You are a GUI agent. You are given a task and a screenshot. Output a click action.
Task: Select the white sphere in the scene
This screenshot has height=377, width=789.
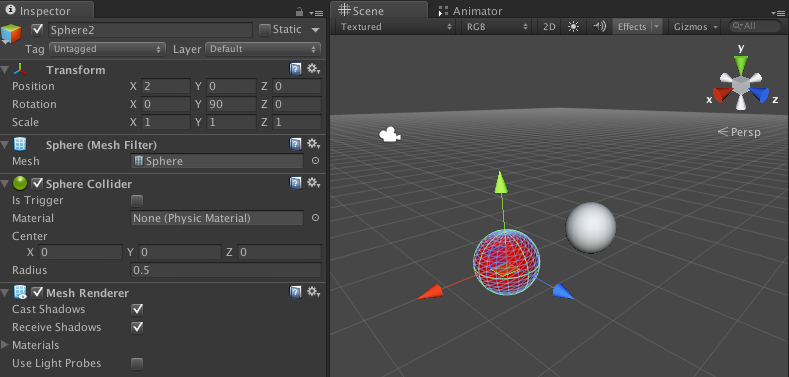coord(591,228)
